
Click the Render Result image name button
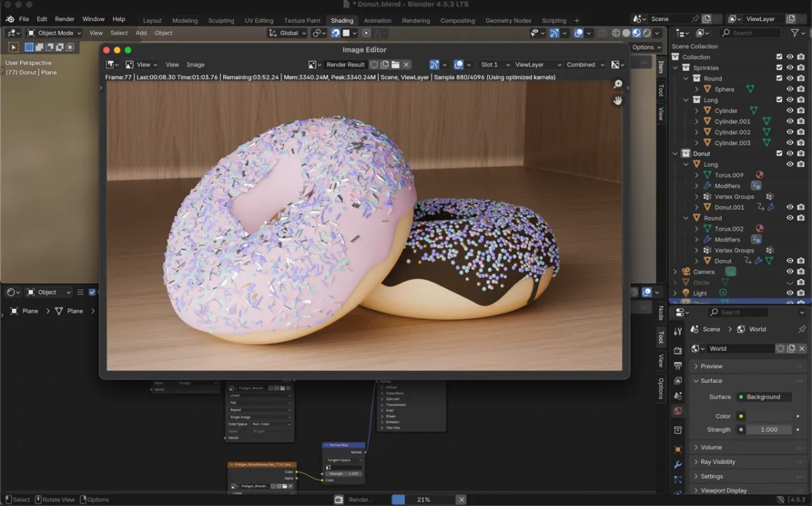point(345,65)
